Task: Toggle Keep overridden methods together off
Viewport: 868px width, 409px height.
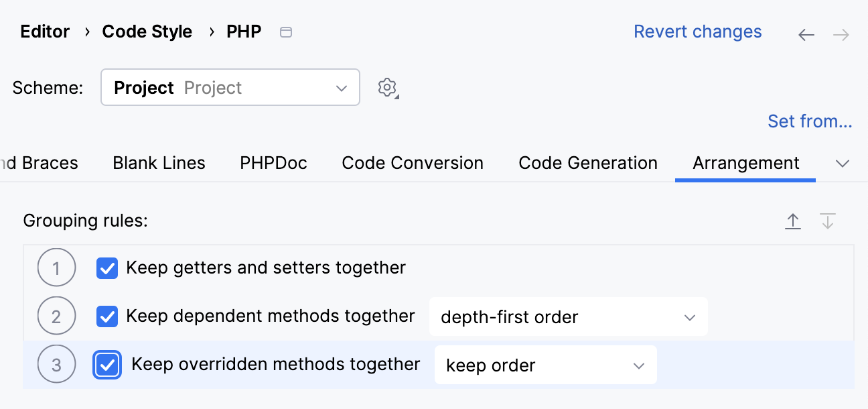Action: [x=107, y=364]
